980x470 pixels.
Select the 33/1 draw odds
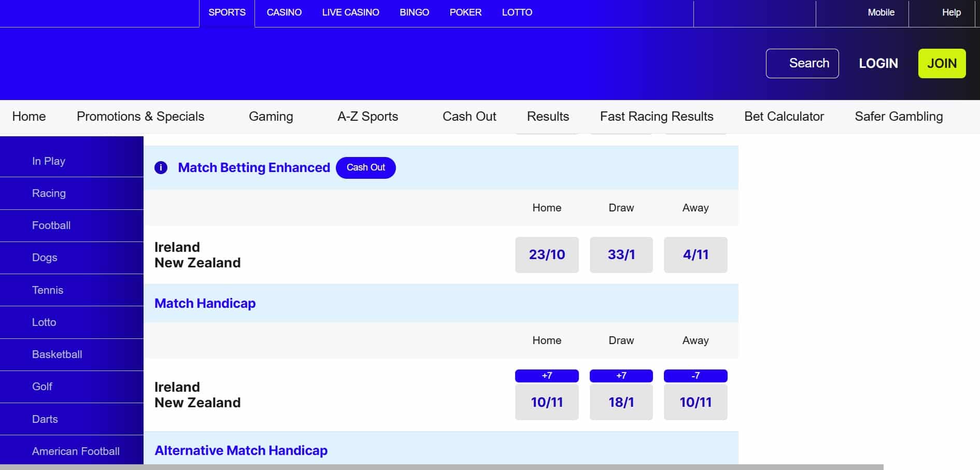click(x=621, y=255)
